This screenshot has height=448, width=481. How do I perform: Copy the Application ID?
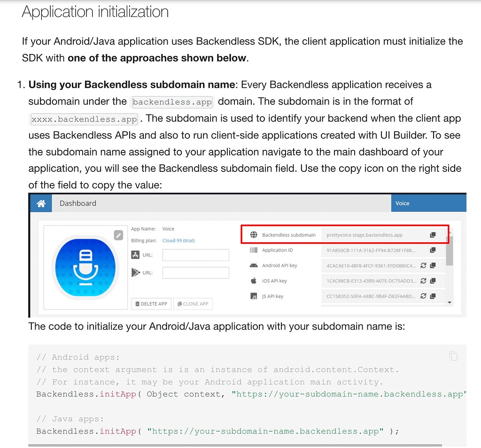click(433, 250)
